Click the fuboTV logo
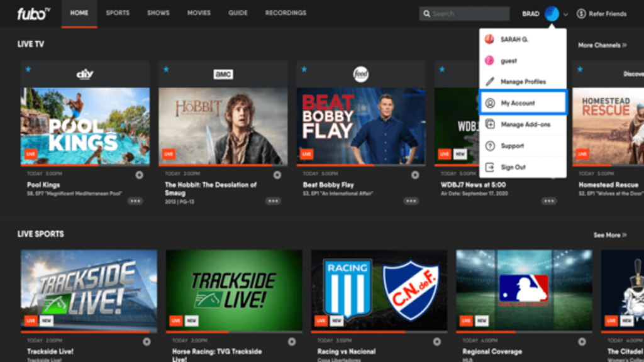This screenshot has height=362, width=644. [31, 13]
